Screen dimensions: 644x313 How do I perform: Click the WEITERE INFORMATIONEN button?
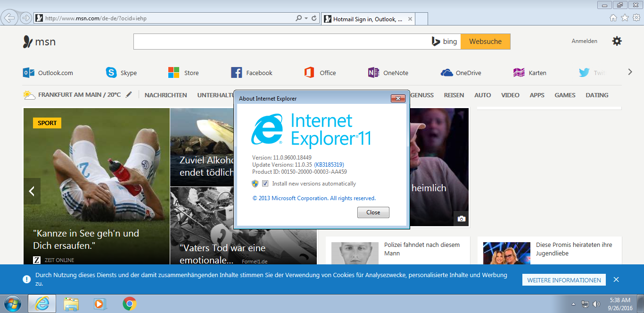[x=564, y=280]
